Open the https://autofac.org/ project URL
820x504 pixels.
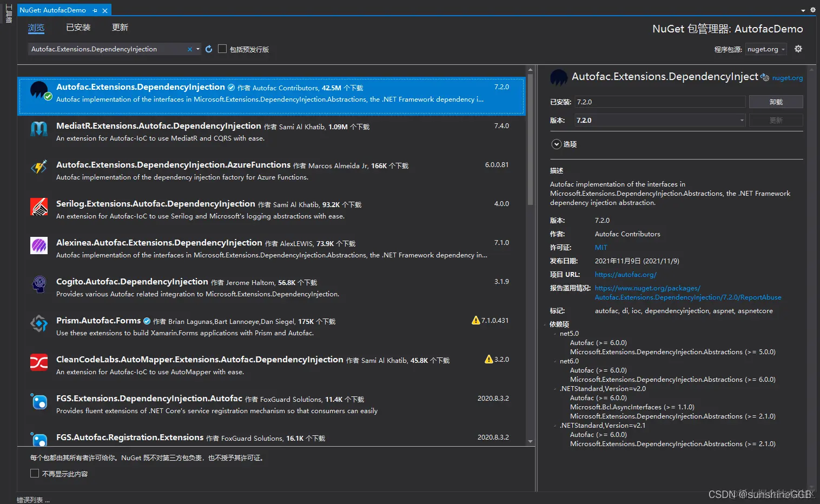[x=625, y=274]
